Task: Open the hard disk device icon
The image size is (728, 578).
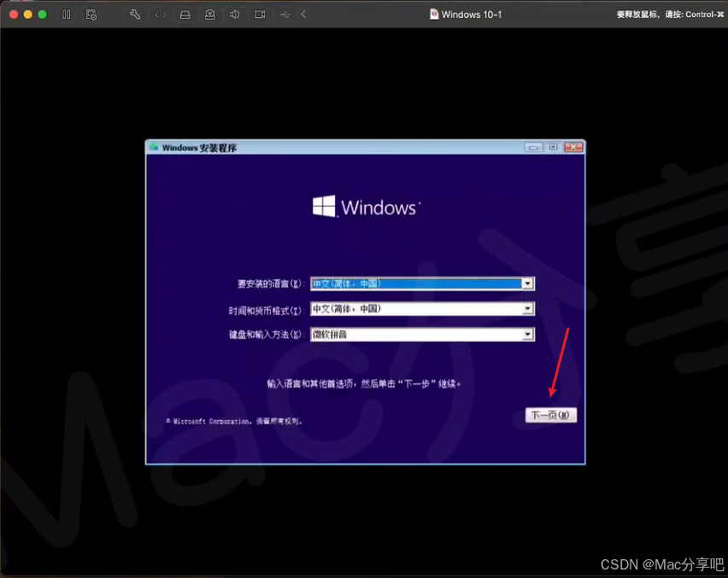Action: pyautogui.click(x=185, y=15)
